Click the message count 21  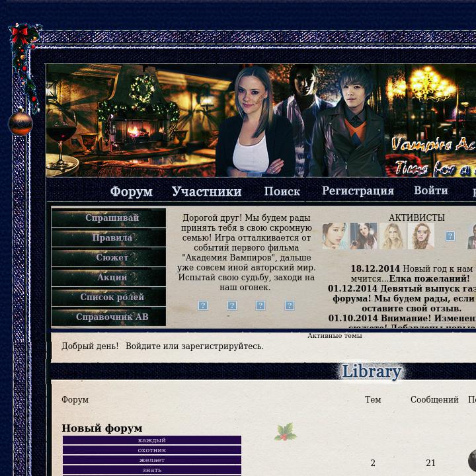[x=431, y=463]
